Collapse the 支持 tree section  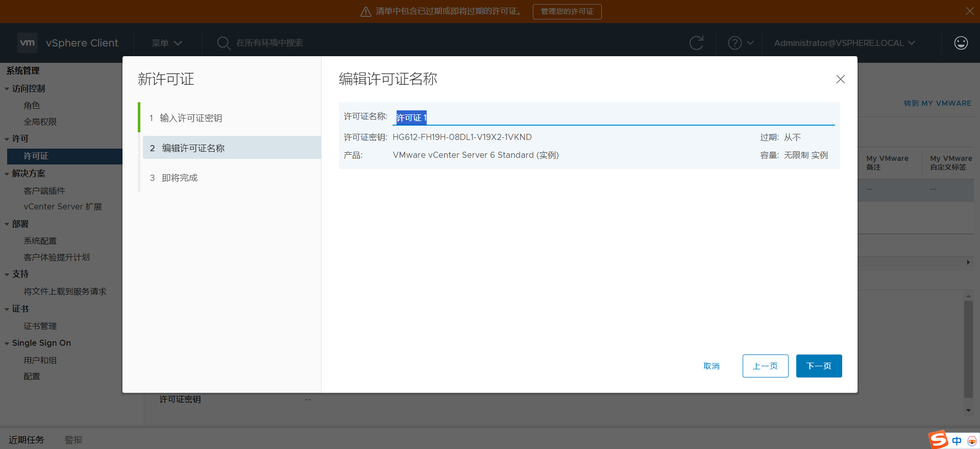pos(7,274)
